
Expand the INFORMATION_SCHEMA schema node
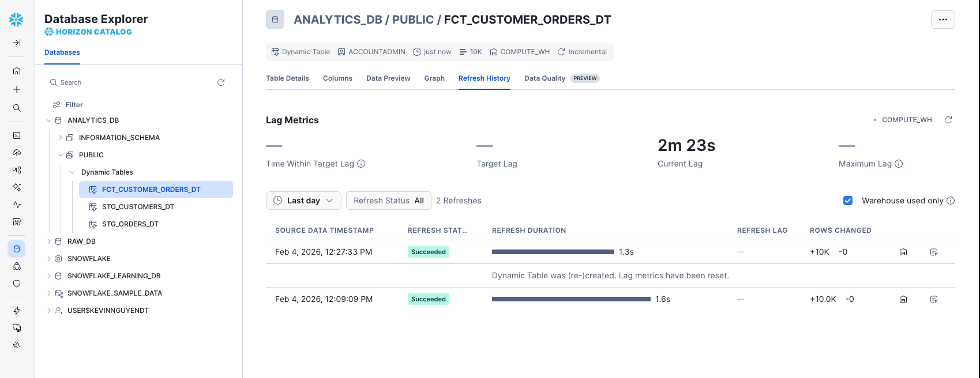click(61, 138)
